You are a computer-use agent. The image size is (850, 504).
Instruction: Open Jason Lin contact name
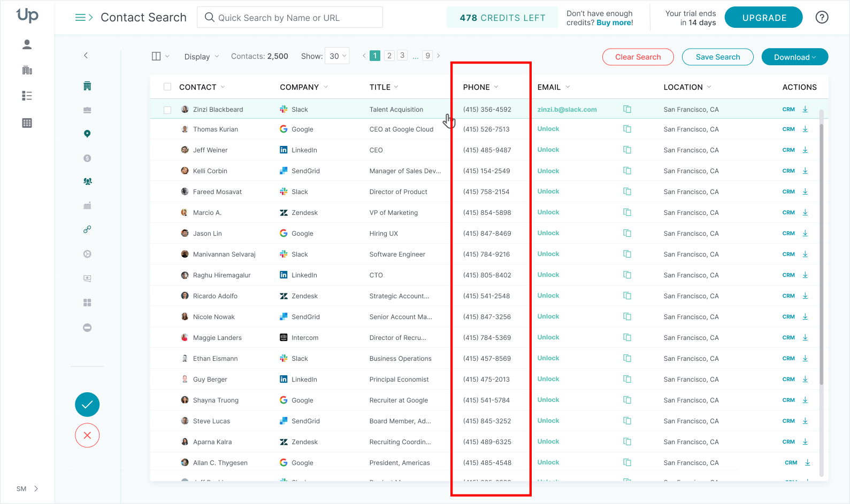(x=208, y=234)
